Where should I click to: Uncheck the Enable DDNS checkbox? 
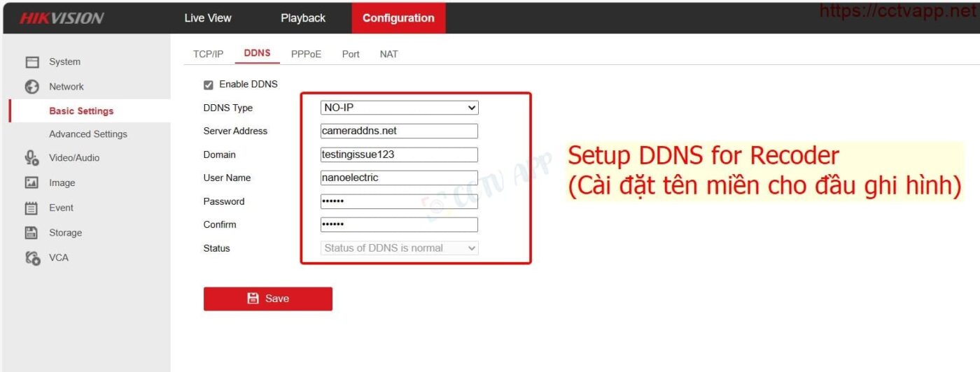click(208, 85)
